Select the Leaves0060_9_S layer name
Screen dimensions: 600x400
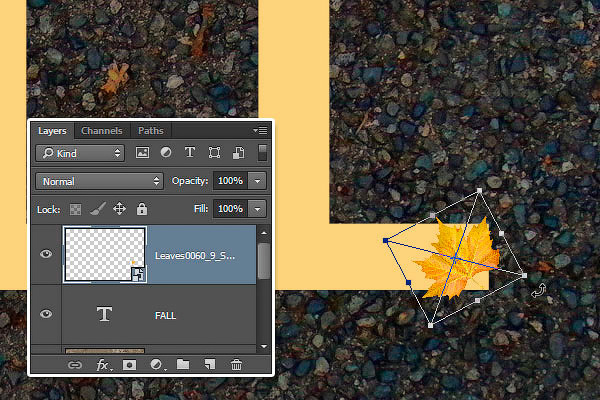(195, 256)
